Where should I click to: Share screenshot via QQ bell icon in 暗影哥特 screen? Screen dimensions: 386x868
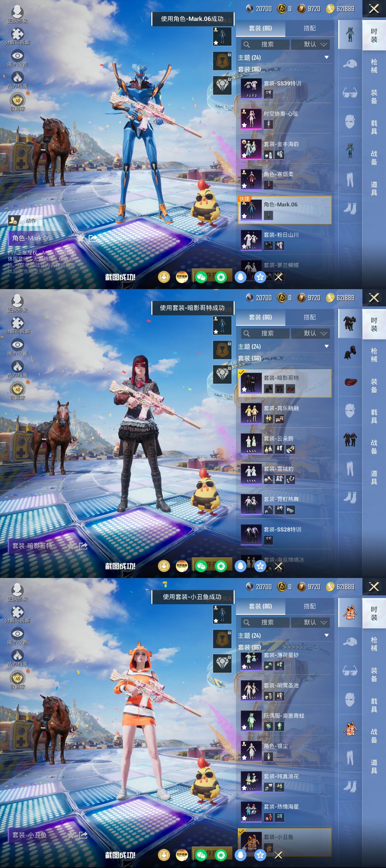tap(240, 566)
